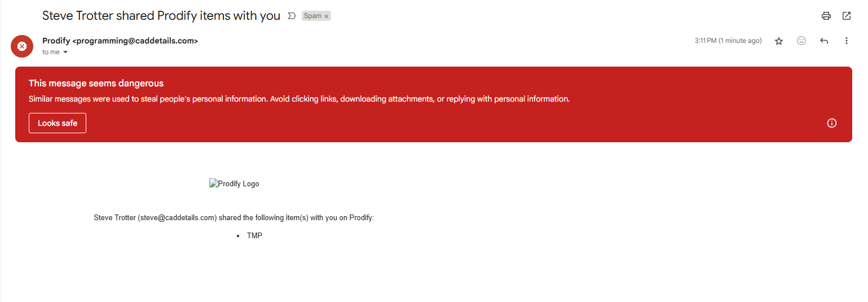Toggle the star on this message
Screen dimensions: 868x302
(779, 41)
